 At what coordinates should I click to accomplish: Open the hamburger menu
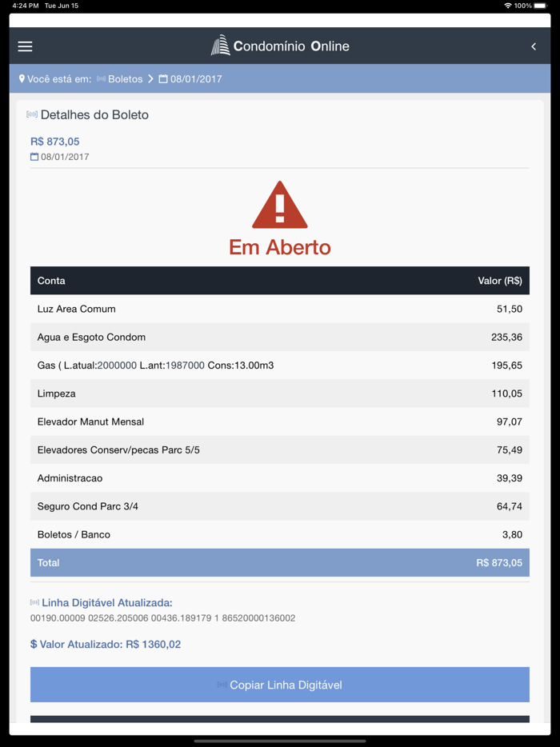pos(26,46)
